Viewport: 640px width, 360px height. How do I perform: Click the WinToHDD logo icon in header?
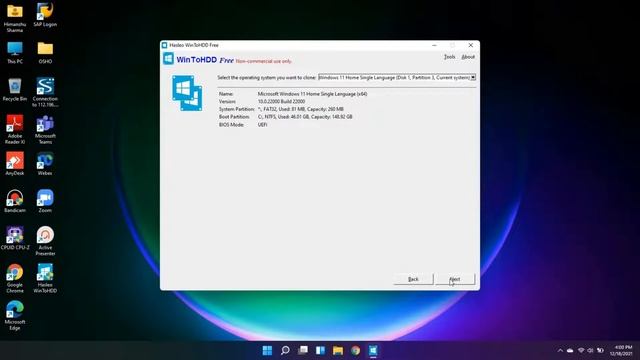click(x=168, y=59)
